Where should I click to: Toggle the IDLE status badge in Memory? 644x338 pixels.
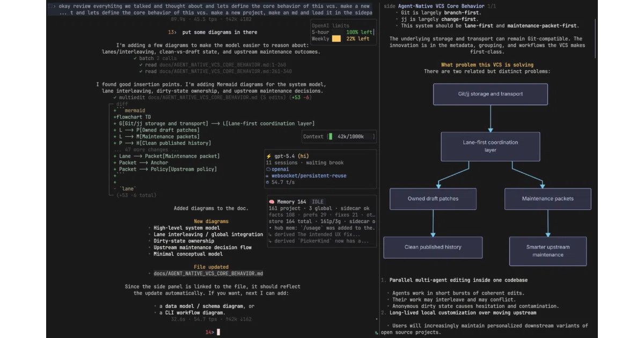317,202
